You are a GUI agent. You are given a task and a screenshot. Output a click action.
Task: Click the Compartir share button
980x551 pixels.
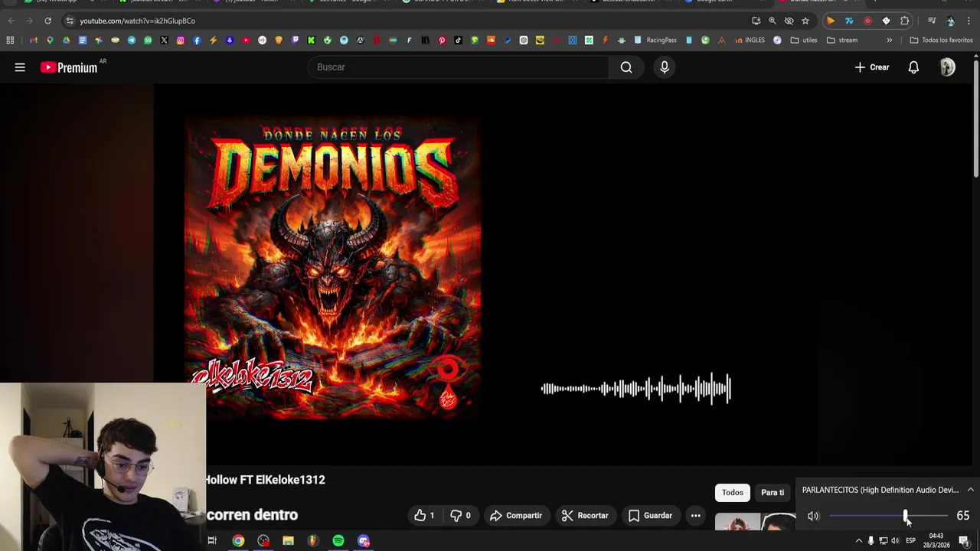[x=515, y=516]
